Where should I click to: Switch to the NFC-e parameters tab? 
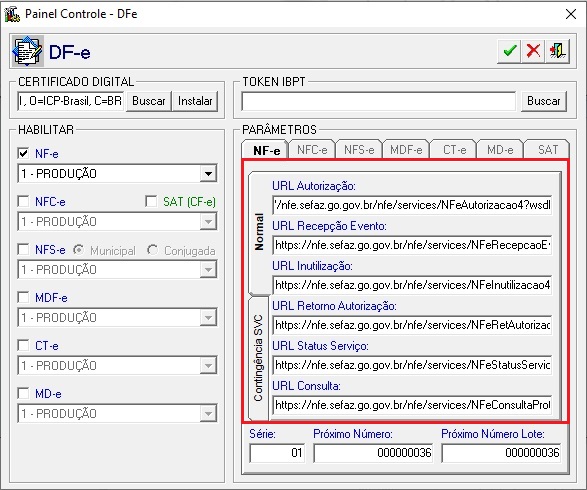pyautogui.click(x=312, y=150)
